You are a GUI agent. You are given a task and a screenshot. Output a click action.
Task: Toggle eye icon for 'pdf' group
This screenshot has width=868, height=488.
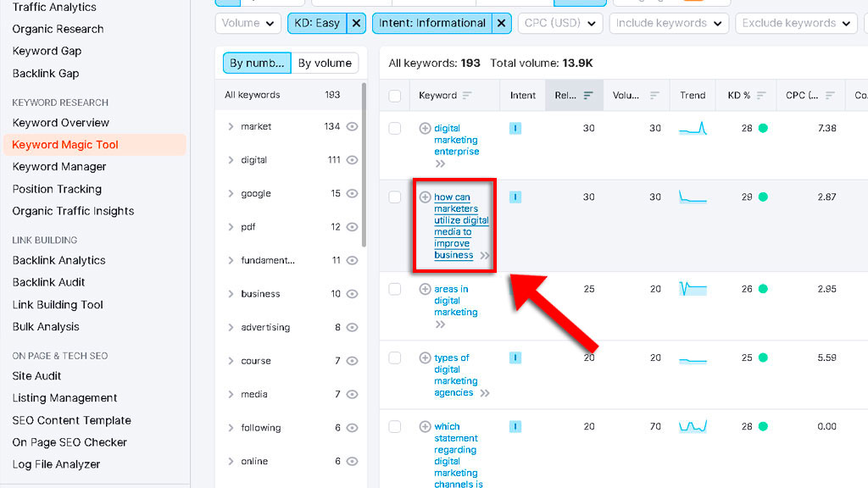(352, 227)
